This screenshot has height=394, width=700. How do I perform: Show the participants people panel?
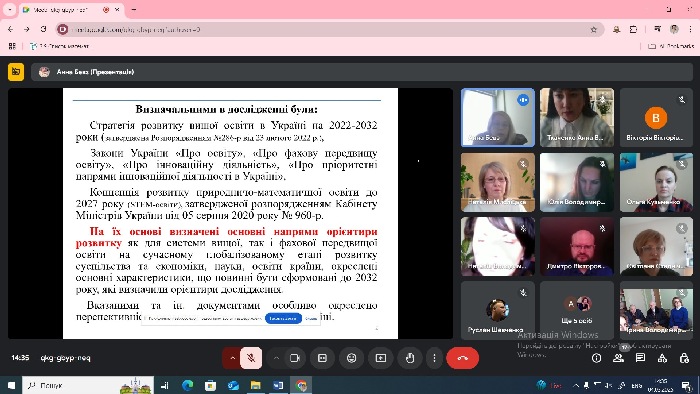coord(618,358)
